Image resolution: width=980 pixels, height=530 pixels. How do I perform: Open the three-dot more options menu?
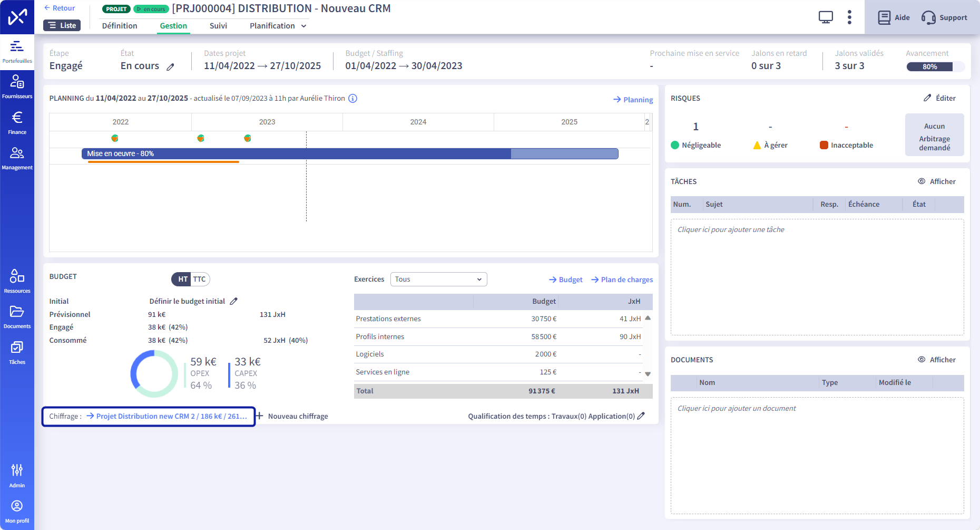pos(849,17)
